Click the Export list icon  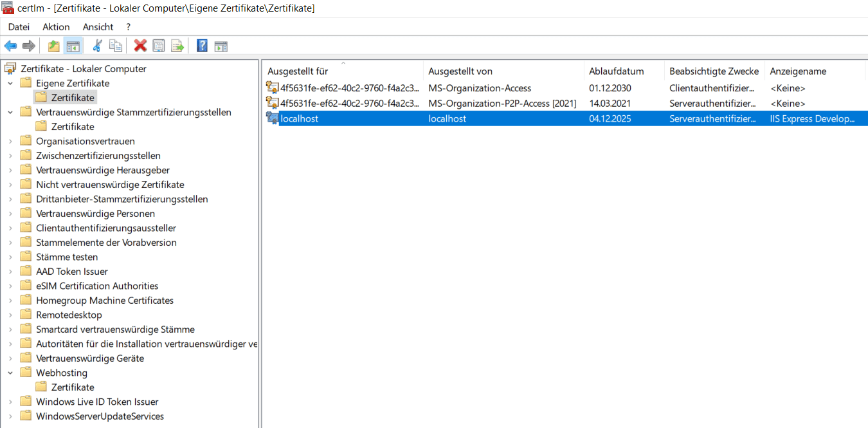click(x=177, y=46)
